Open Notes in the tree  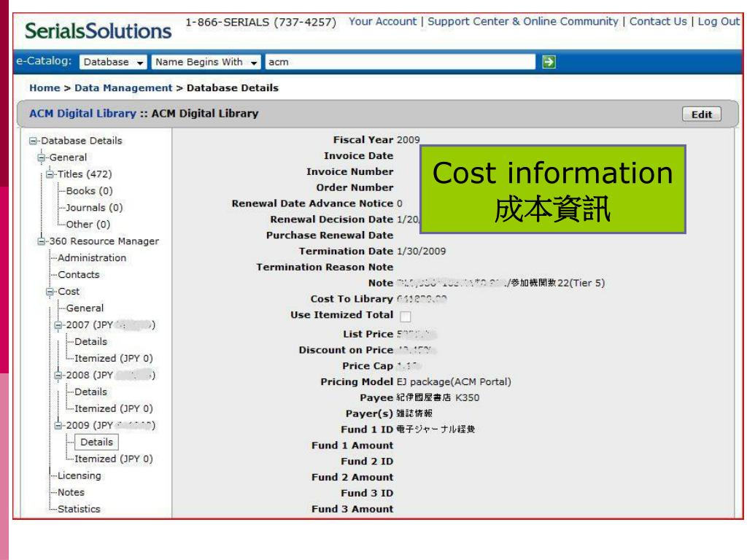coord(71,492)
